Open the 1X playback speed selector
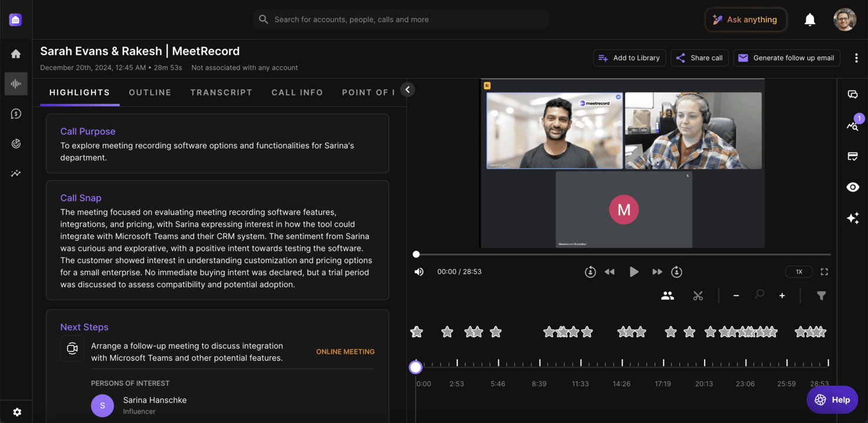 coord(799,272)
